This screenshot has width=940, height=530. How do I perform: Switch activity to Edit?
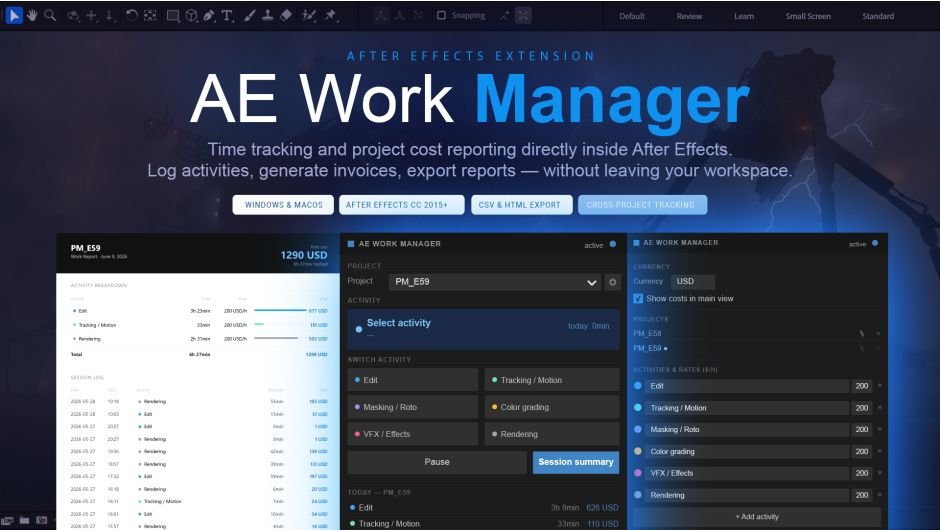coord(412,380)
